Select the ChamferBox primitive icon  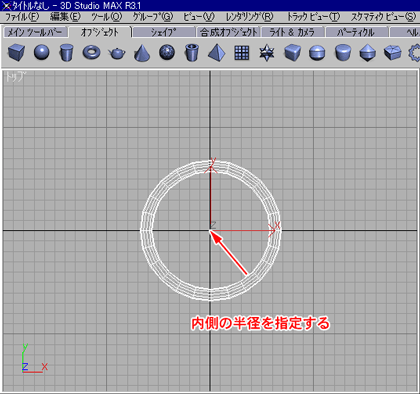tap(292, 53)
